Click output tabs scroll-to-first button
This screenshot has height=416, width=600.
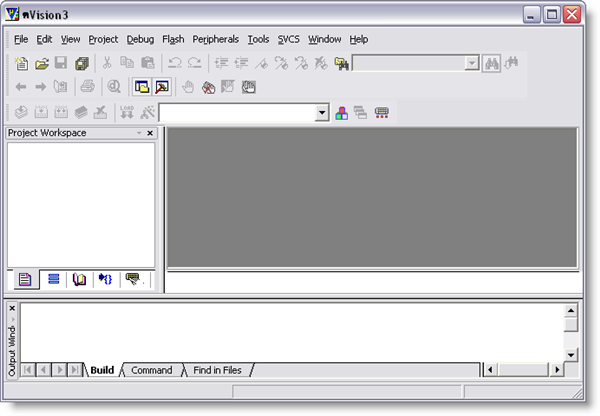tap(28, 370)
